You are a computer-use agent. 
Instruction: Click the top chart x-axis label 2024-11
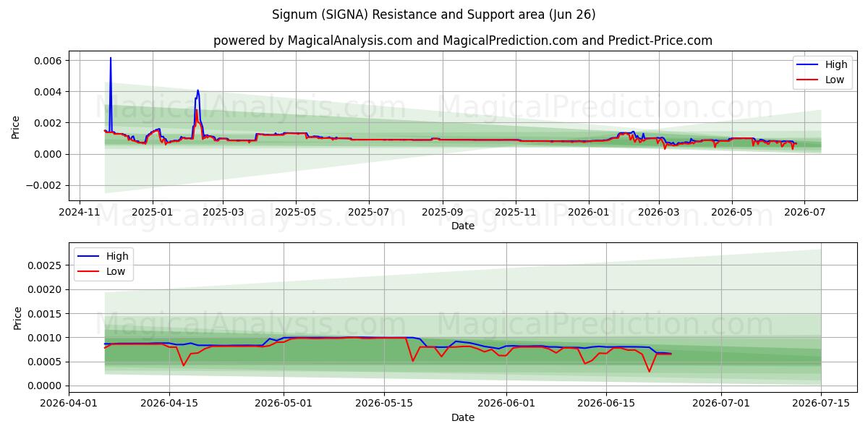[x=80, y=213]
